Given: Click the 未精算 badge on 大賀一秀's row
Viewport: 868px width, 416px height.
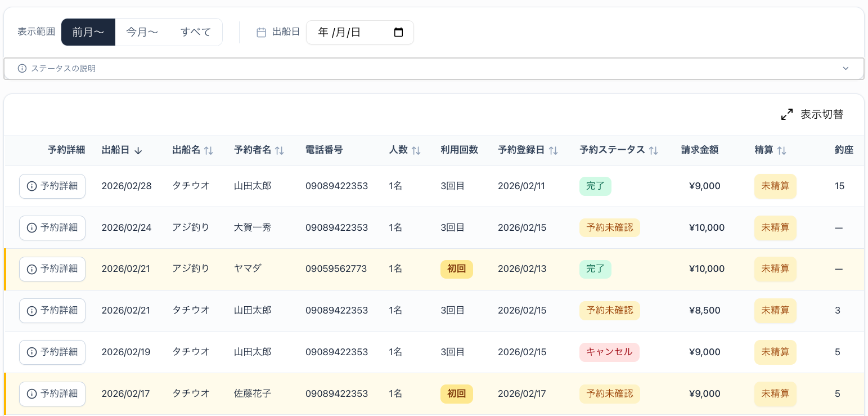Looking at the screenshot, I should click(775, 227).
